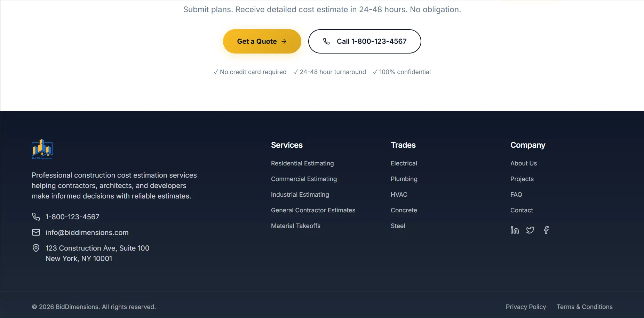Open the Contact page link
Viewport: 644px width, 318px height.
pos(522,210)
